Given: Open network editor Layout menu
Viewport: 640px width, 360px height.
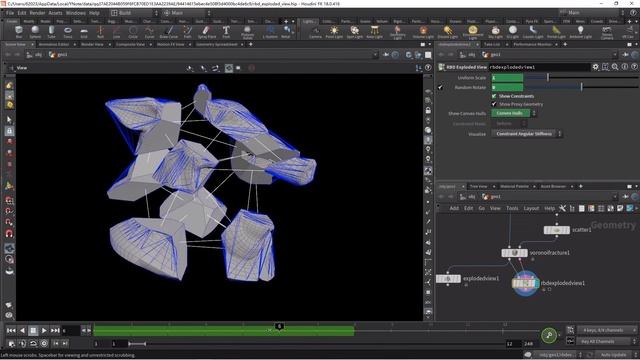Looking at the screenshot, I should pos(531,208).
